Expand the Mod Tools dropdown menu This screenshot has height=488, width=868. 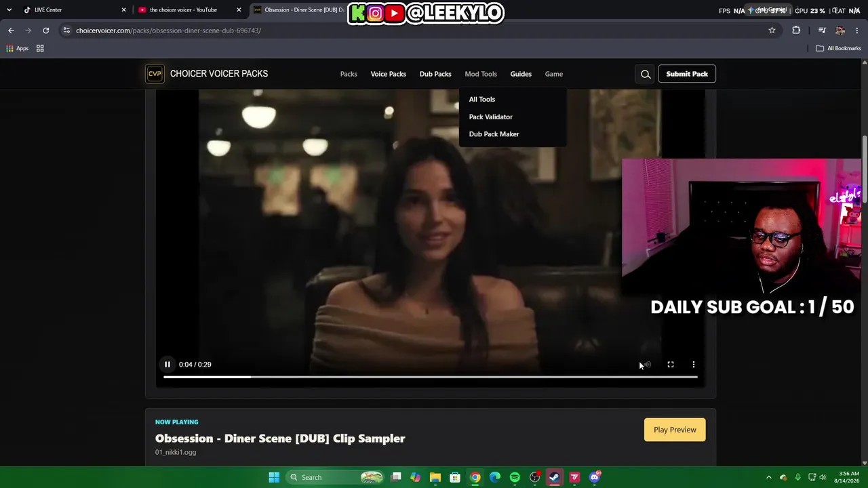[481, 74]
